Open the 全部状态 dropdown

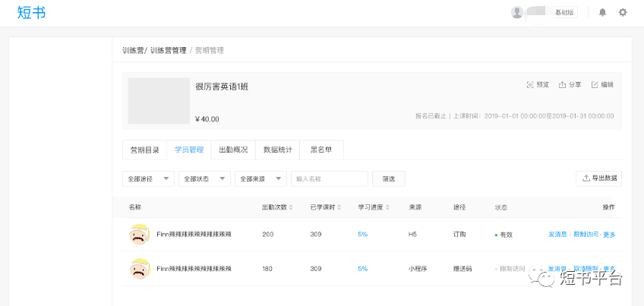coord(204,178)
